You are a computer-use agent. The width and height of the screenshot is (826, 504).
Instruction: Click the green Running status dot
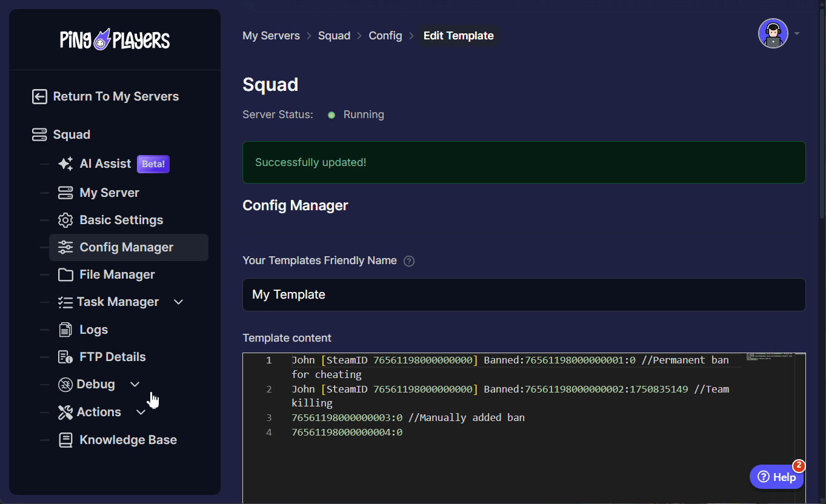click(x=331, y=115)
